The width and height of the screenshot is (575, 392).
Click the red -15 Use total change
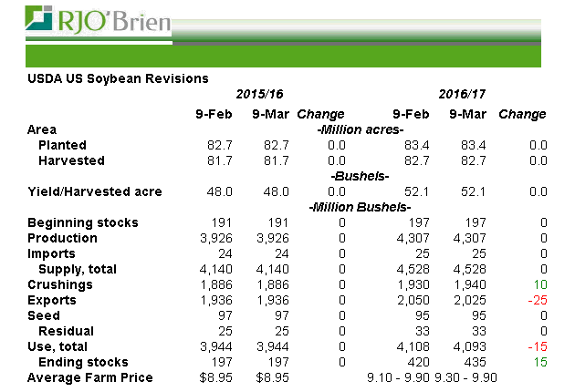pyautogui.click(x=536, y=346)
